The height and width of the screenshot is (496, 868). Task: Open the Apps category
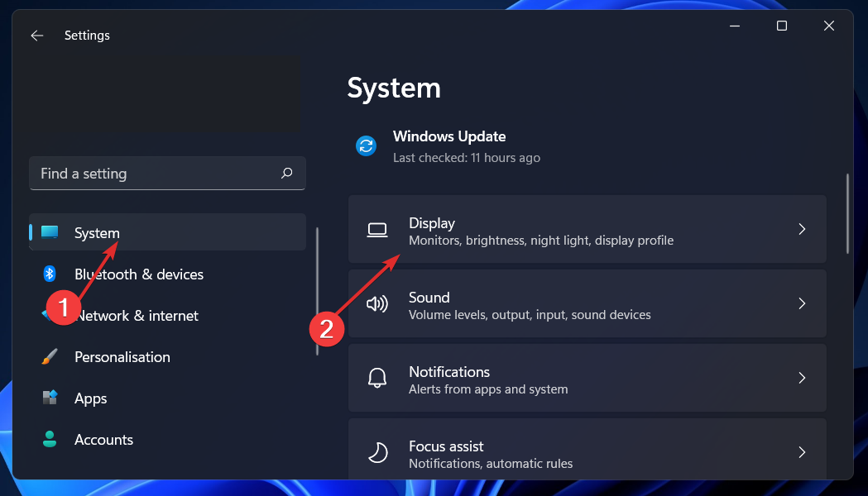pos(167,398)
